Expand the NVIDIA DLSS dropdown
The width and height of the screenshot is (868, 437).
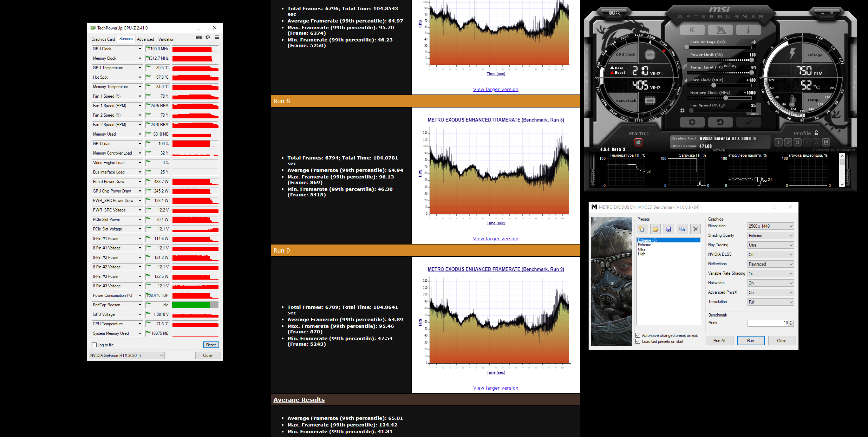[770, 255]
